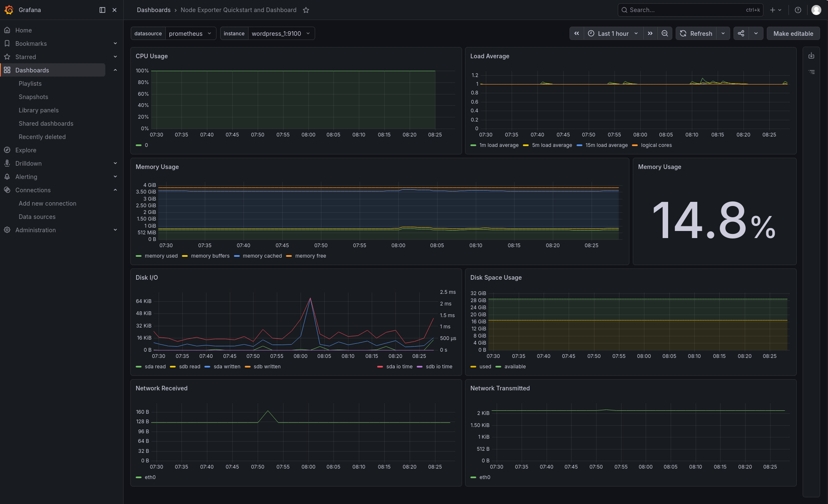The image size is (828, 504).
Task: Star the Node Exporter dashboard
Action: tap(306, 10)
